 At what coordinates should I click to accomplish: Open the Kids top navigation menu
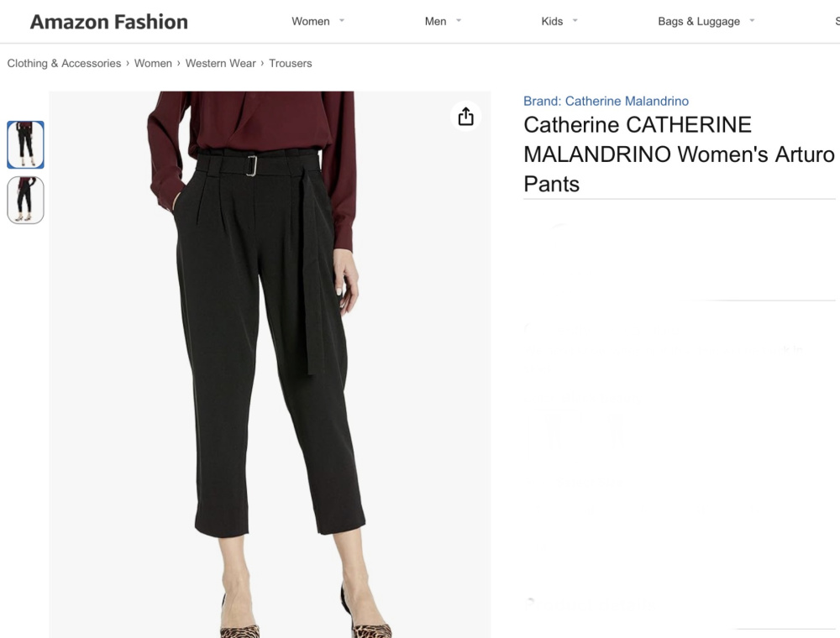pyautogui.click(x=552, y=22)
